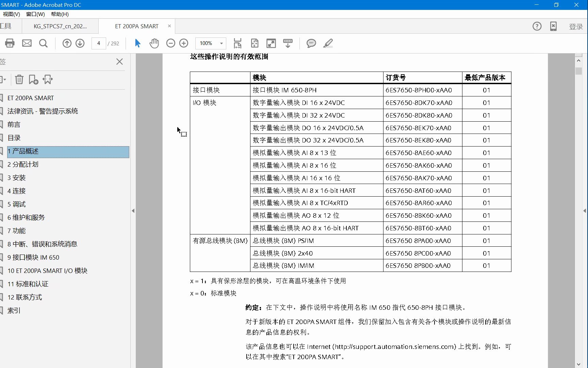
Task: Click the fit width scrolling icon
Action: pos(238,43)
